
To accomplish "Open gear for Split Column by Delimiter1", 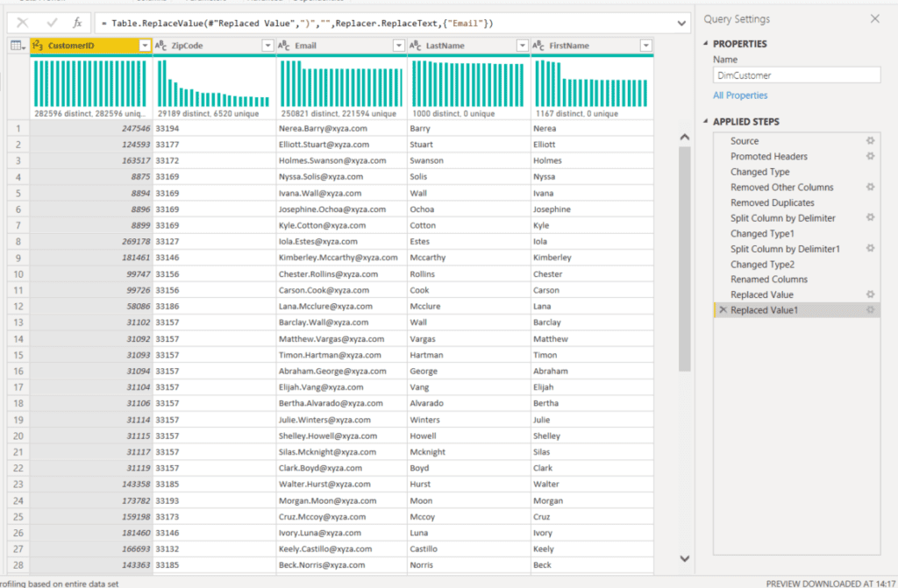I will (x=870, y=249).
